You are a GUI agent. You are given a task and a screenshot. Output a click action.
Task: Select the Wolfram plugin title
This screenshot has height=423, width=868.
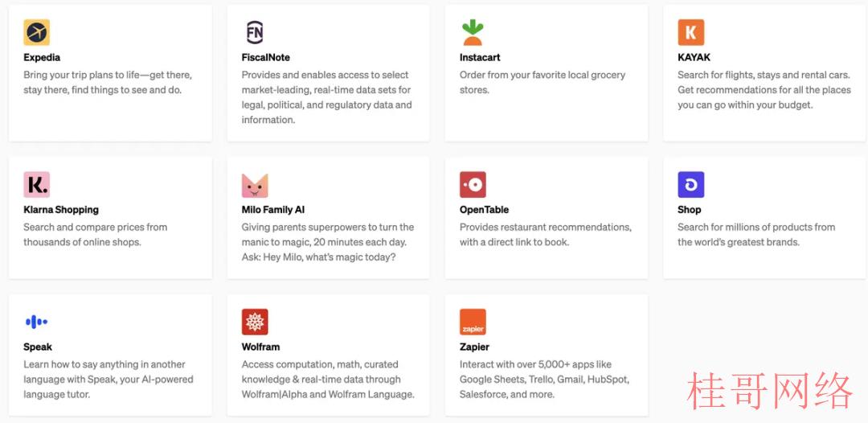point(260,347)
